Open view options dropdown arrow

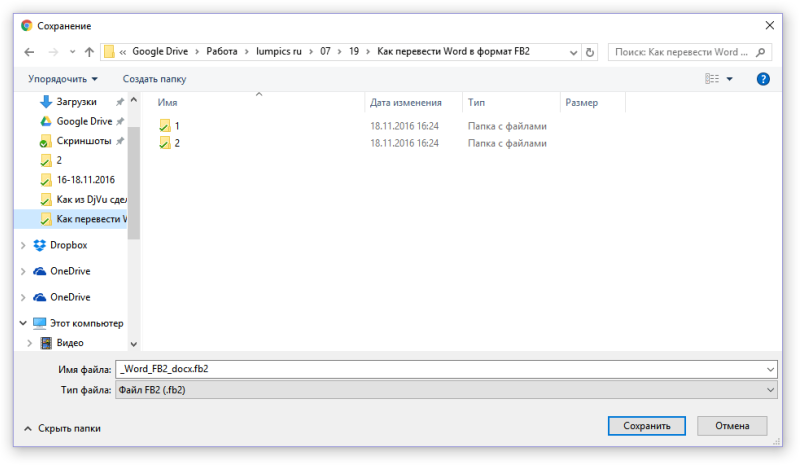click(x=730, y=79)
